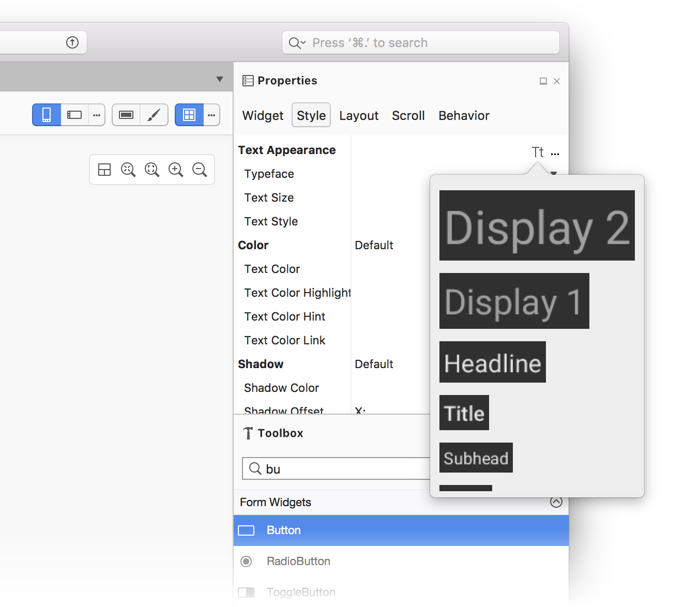The height and width of the screenshot is (607, 700).
Task: Choose Display 2 text appearance
Action: click(x=537, y=225)
